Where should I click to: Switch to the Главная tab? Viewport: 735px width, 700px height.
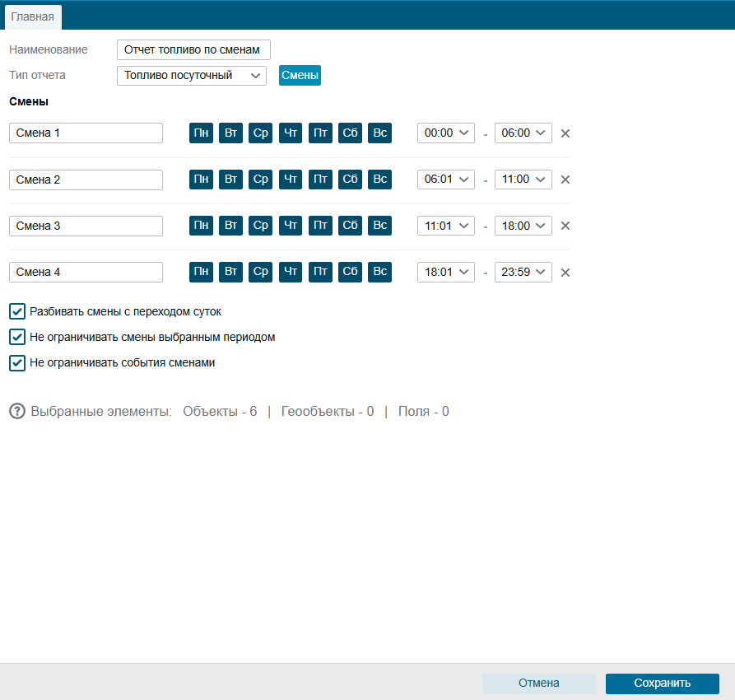[x=33, y=17]
